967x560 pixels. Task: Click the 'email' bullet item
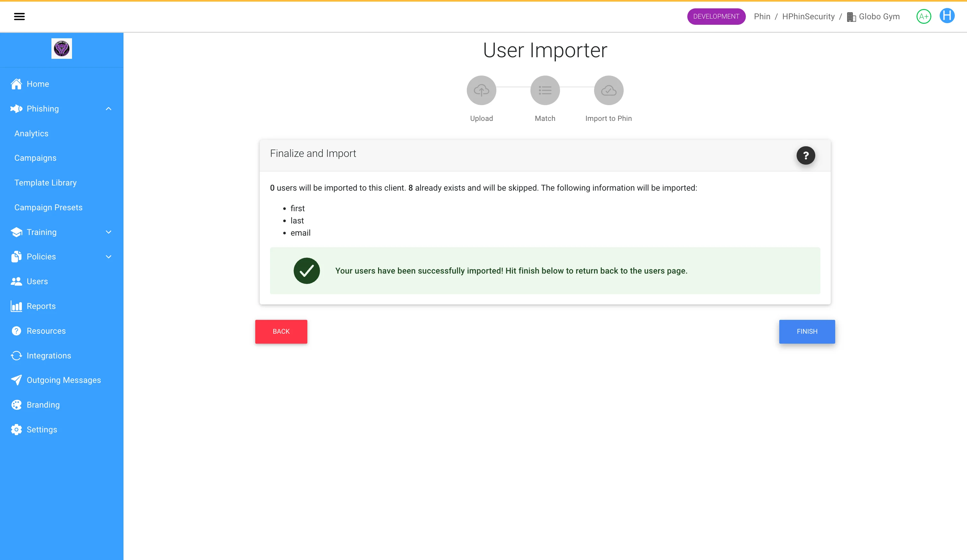[301, 233]
